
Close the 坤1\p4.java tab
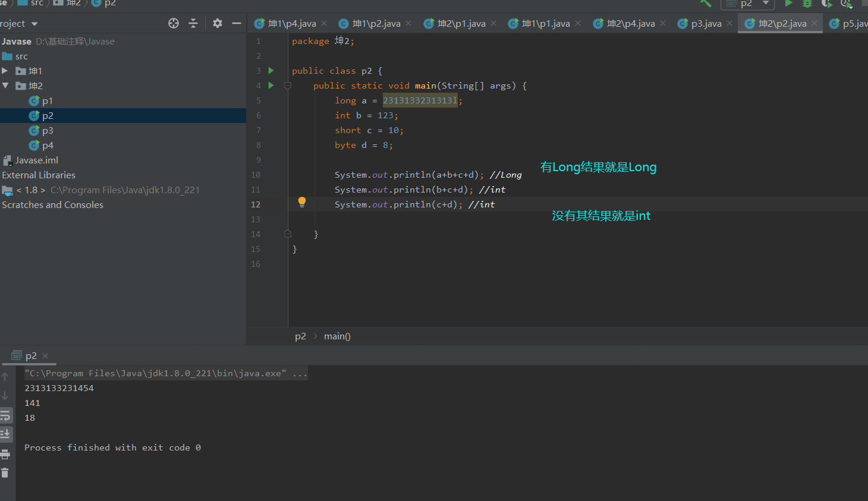pyautogui.click(x=324, y=23)
